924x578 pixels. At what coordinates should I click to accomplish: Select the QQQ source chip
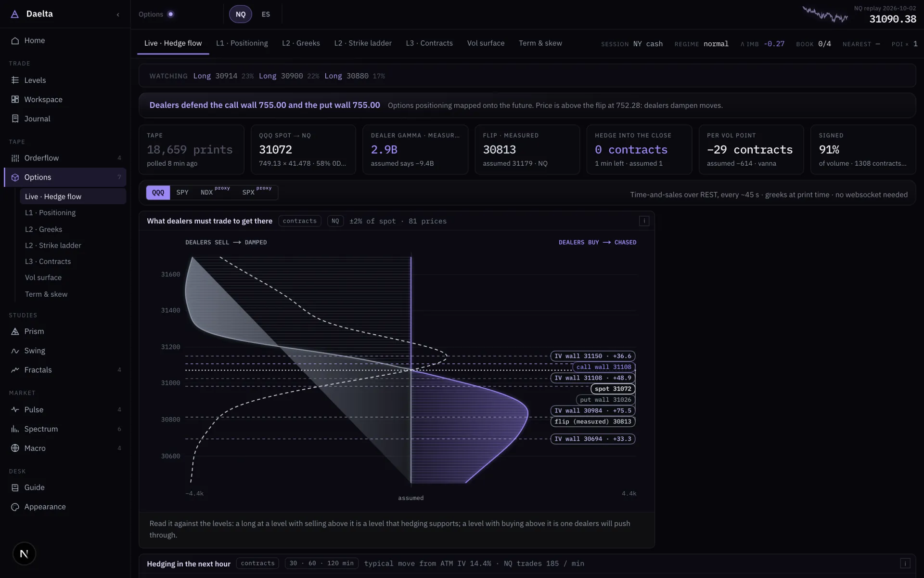coord(158,192)
